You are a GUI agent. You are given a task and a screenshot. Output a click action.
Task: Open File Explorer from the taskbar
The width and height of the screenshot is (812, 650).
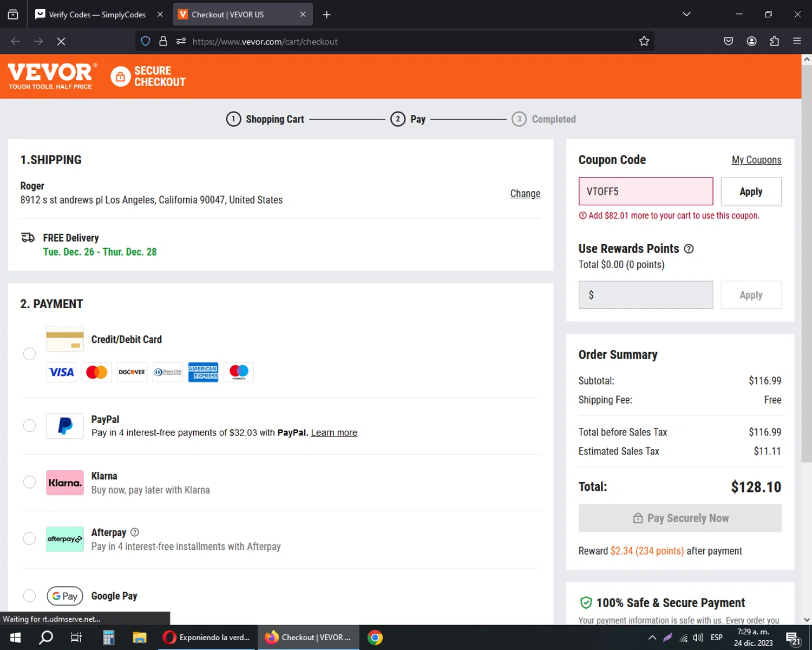pos(140,638)
